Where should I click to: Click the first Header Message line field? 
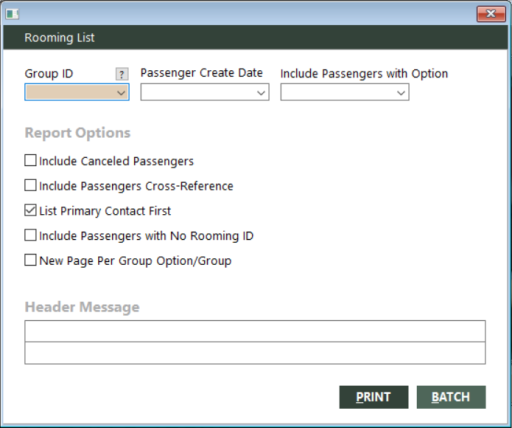(255, 331)
